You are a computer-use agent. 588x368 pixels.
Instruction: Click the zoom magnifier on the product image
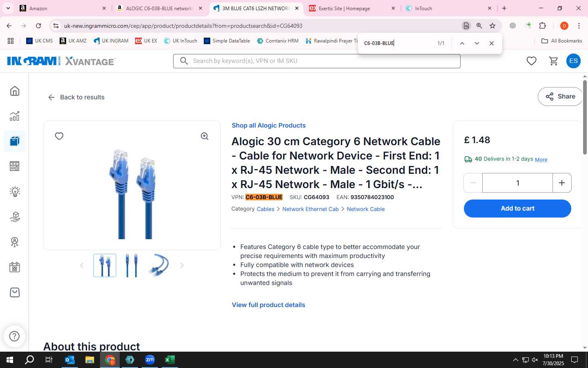pyautogui.click(x=205, y=136)
